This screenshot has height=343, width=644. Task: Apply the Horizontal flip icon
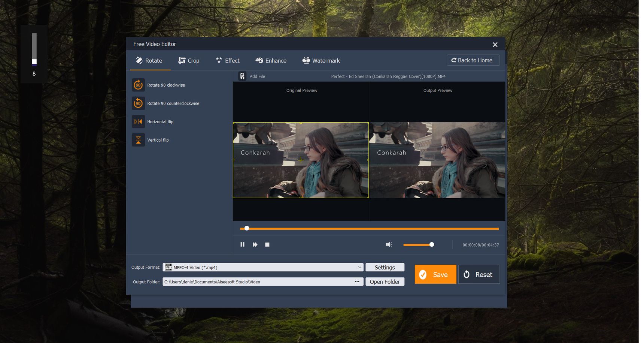pos(138,122)
